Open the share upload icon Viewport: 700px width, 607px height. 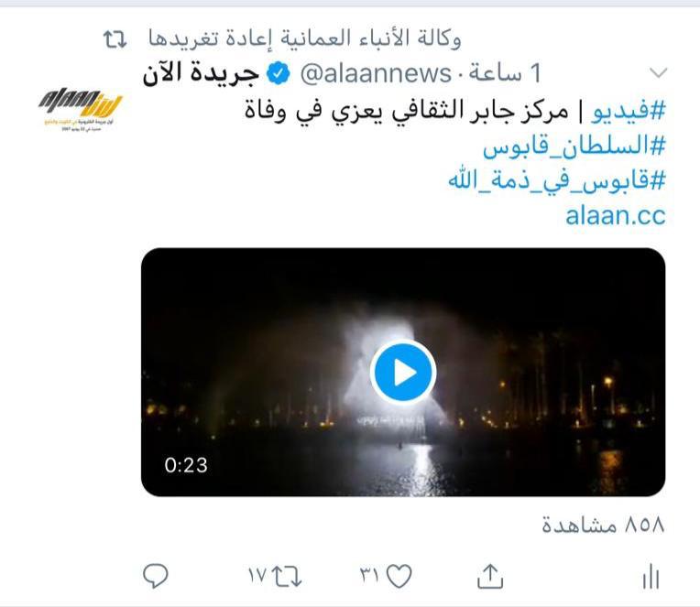(x=490, y=576)
